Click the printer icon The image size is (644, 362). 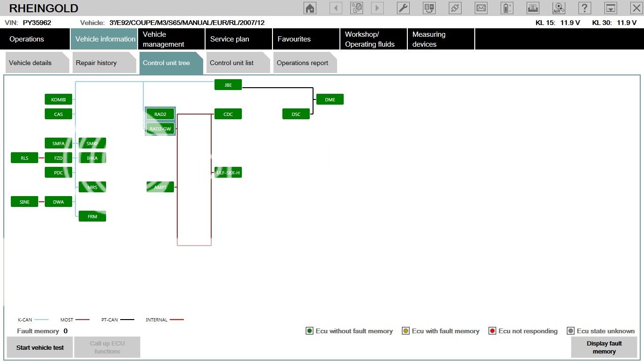point(533,8)
